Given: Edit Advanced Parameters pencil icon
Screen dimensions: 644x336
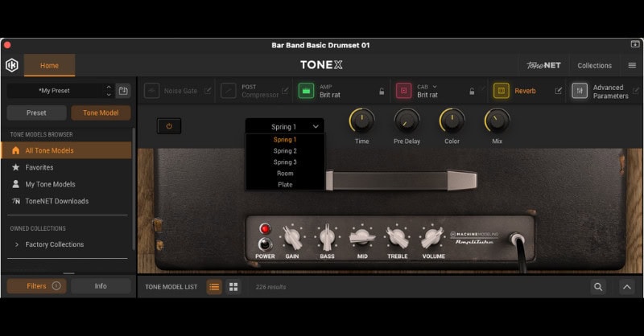Looking at the screenshot, I should pos(636,91).
